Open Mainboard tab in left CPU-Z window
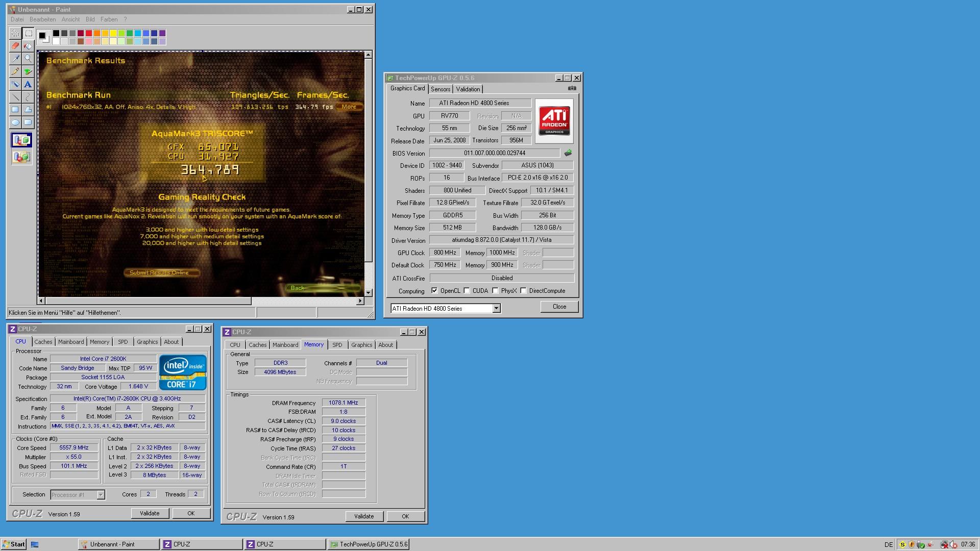 [71, 342]
